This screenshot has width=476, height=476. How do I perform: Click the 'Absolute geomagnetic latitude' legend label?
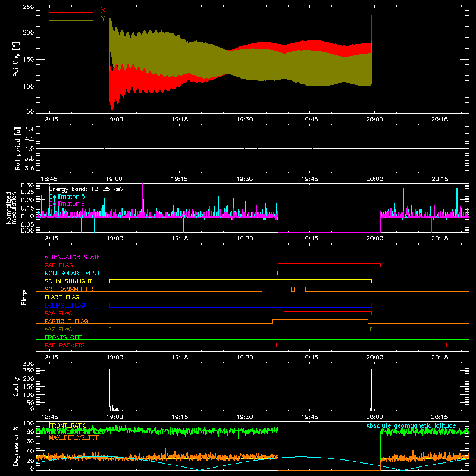[x=411, y=425]
